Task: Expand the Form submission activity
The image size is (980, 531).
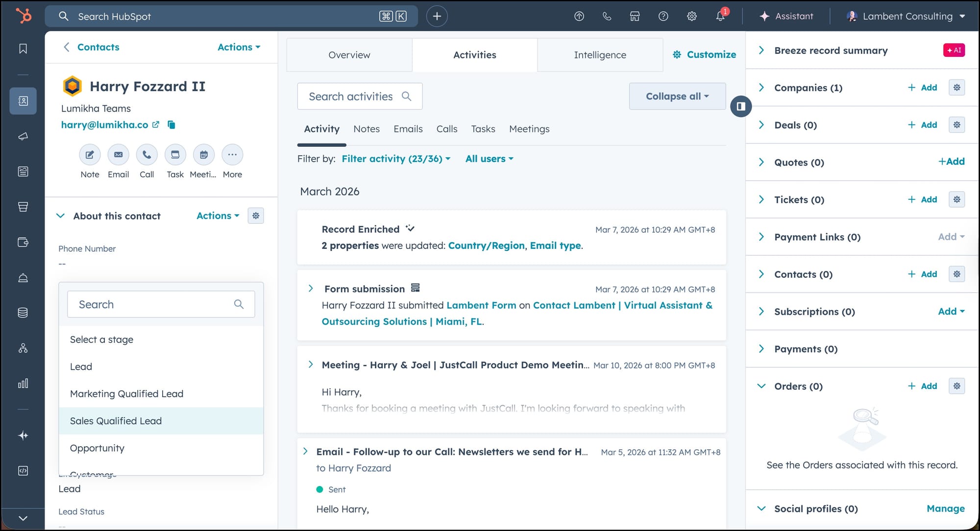Action: tap(311, 289)
